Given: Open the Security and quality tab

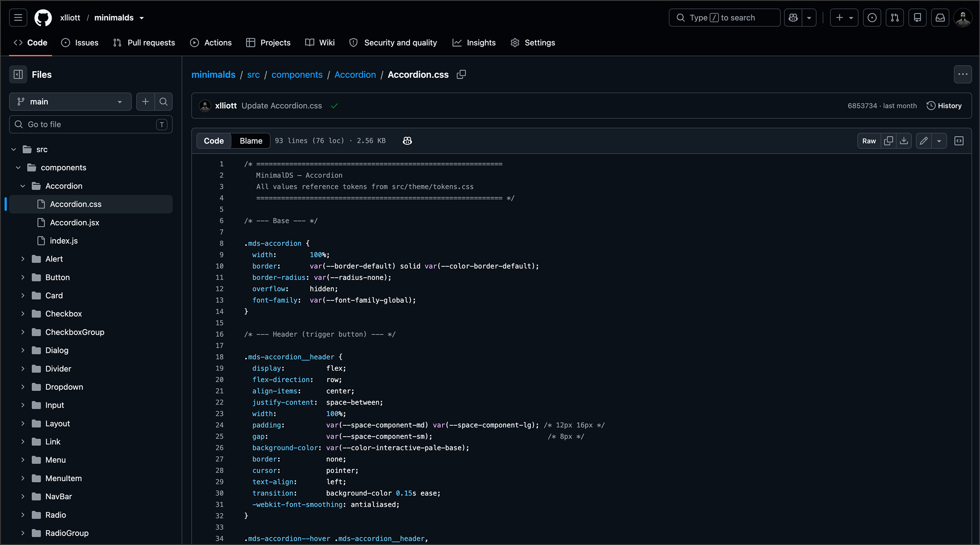Looking at the screenshot, I should (393, 42).
